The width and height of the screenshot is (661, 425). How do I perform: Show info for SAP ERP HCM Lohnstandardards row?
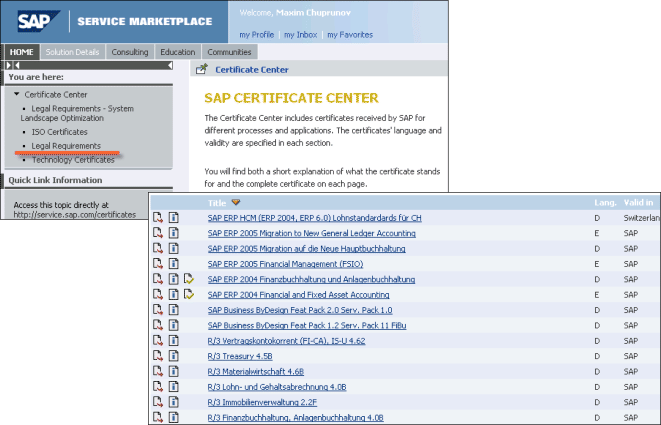click(174, 218)
